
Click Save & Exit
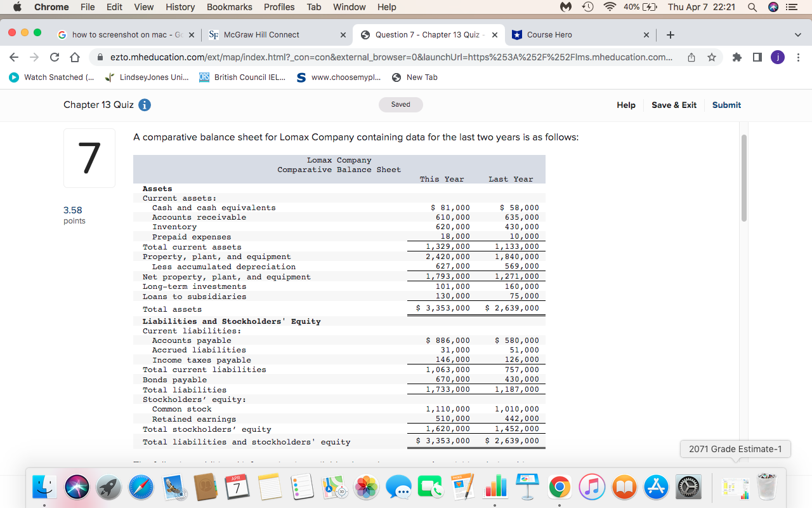pyautogui.click(x=674, y=105)
